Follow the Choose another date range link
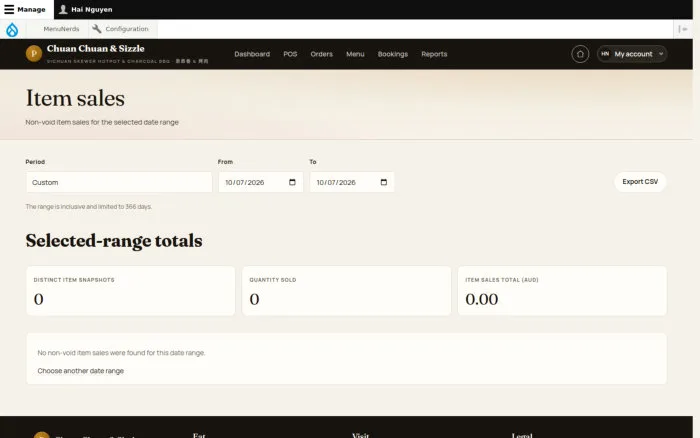 click(x=80, y=371)
